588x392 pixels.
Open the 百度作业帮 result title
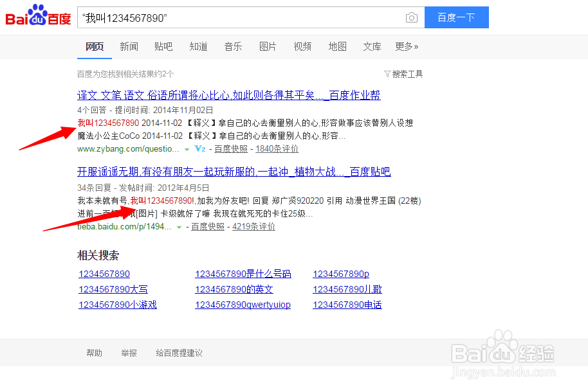pos(229,95)
